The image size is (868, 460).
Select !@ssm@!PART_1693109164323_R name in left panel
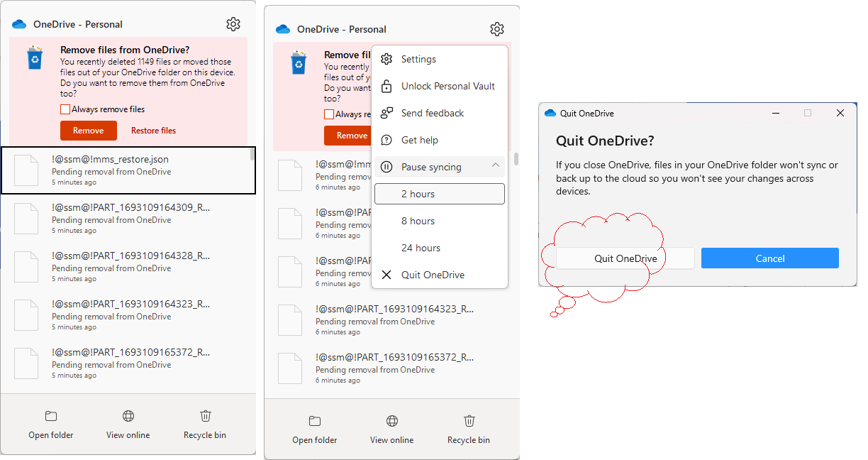coord(130,304)
